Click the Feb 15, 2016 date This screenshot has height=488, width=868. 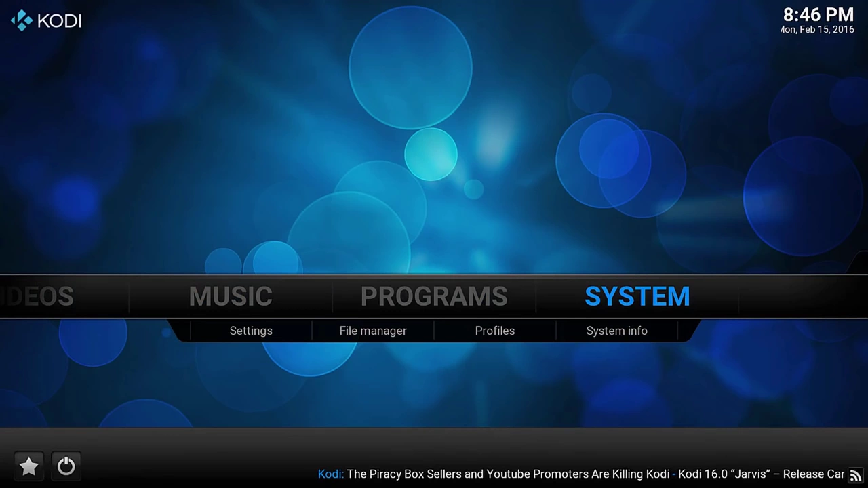(817, 30)
